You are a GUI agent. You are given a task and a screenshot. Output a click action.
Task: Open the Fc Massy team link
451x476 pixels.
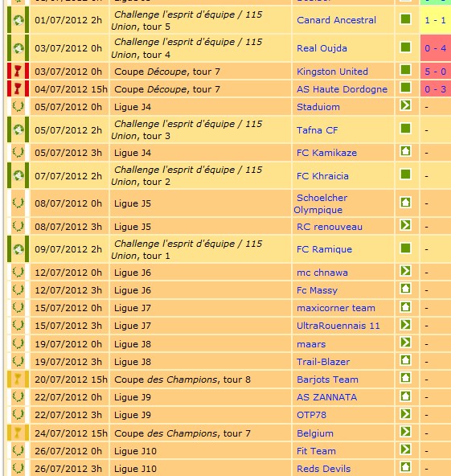[317, 290]
